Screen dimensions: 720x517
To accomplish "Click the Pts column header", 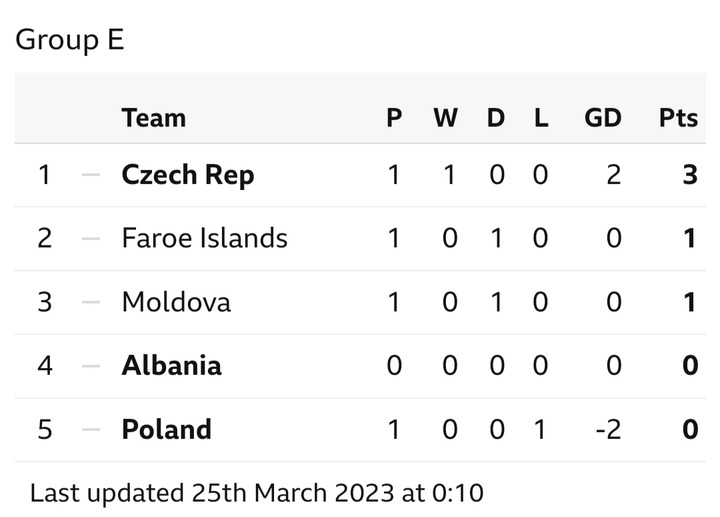I will pyautogui.click(x=678, y=118).
